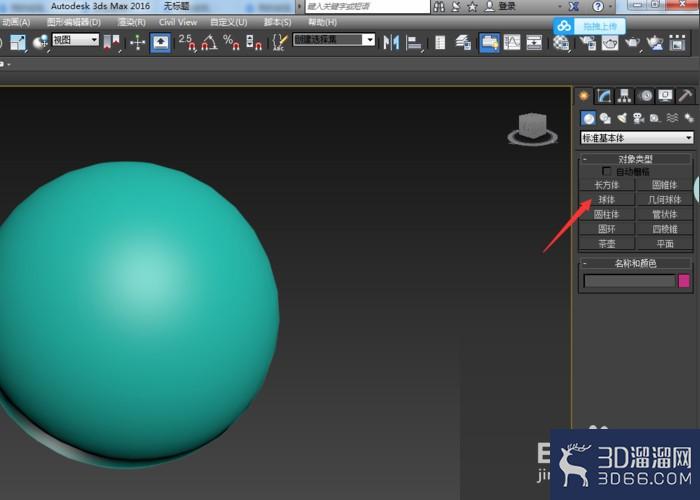Expand the arrow next to the Help icon
Viewport: 700px width, 500px height.
point(610,6)
